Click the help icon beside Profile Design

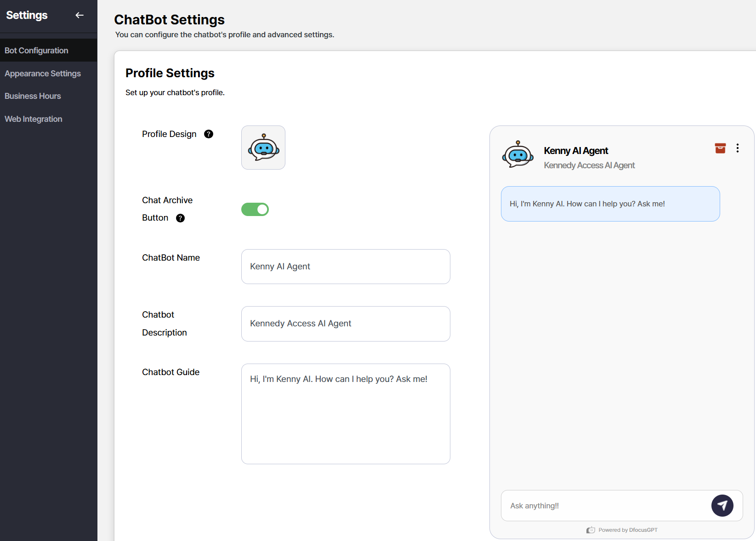[209, 134]
